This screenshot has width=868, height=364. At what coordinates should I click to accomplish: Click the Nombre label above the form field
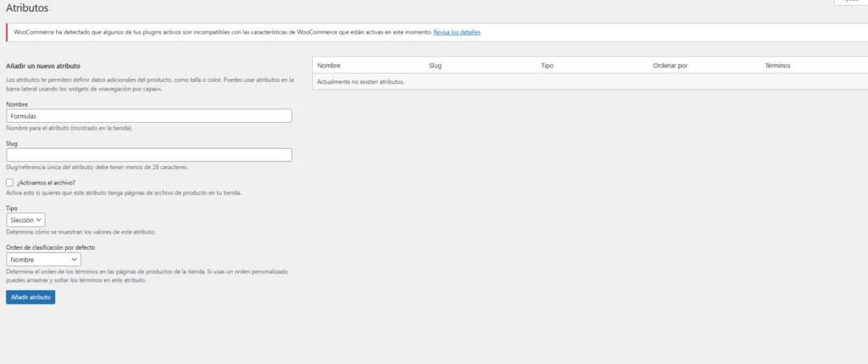(17, 104)
